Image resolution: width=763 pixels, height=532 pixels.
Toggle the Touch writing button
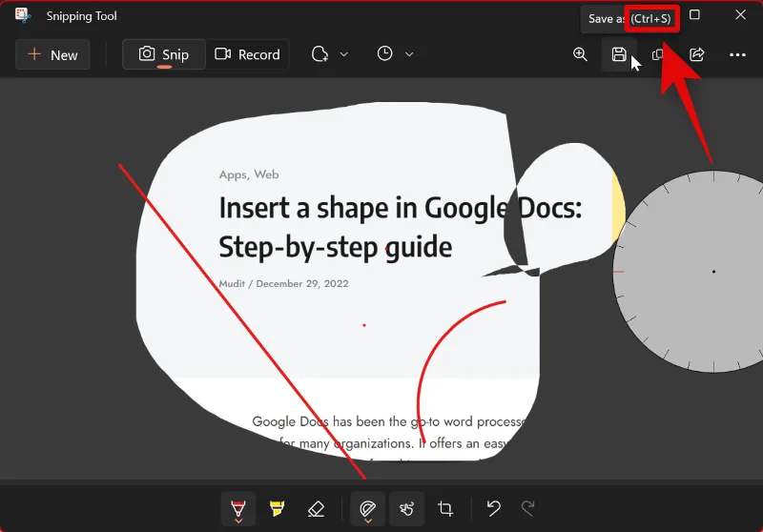click(406, 509)
